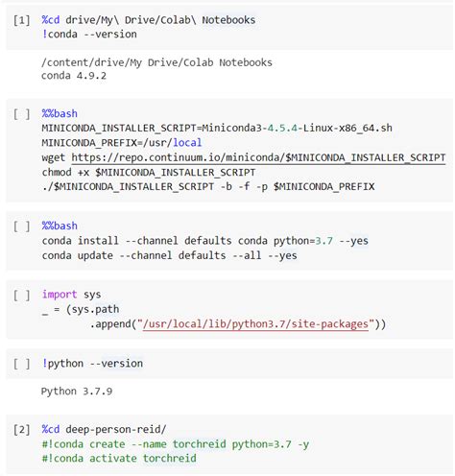This screenshot has width=455, height=476.
Task: Run the import sys cell
Action: 22,295
